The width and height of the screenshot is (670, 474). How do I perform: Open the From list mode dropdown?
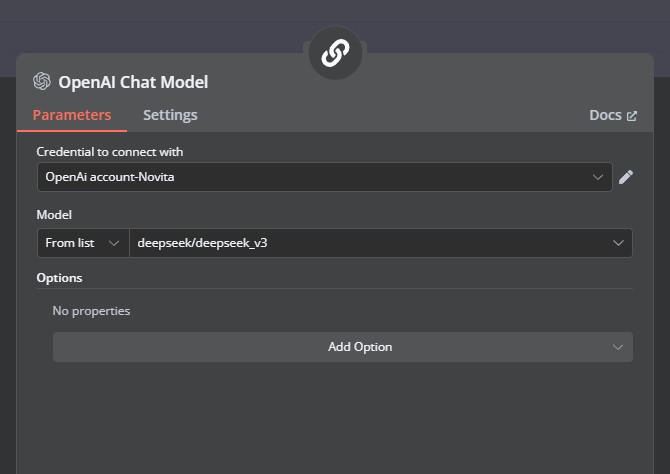[83, 243]
